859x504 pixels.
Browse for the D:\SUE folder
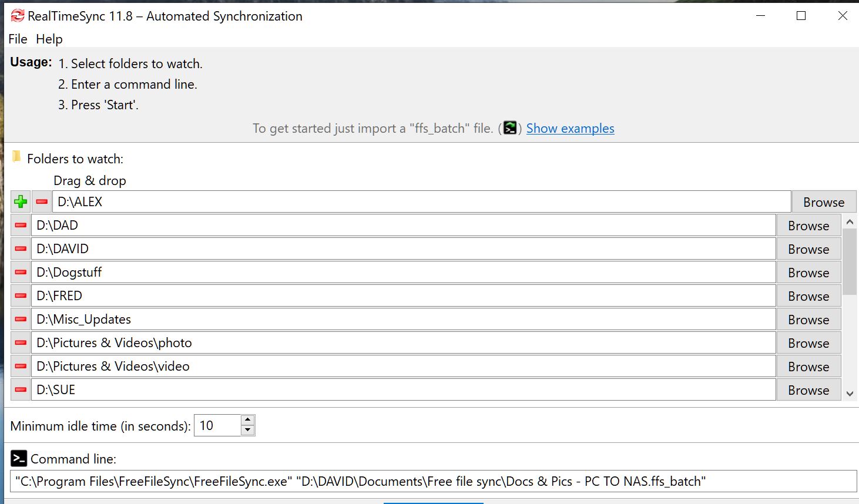(x=808, y=390)
